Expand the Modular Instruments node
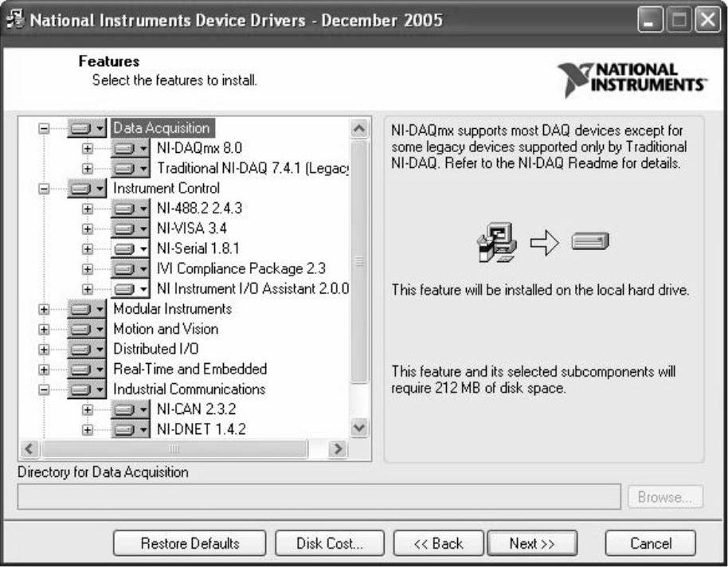This screenshot has width=728, height=567. (x=44, y=309)
